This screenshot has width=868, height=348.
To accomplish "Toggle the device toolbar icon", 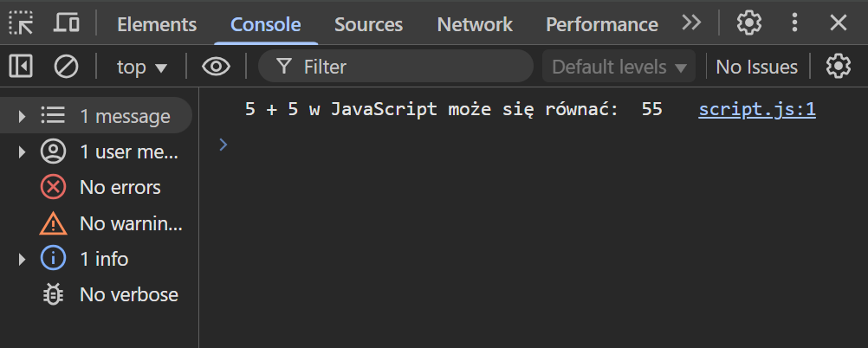I will click(x=67, y=23).
